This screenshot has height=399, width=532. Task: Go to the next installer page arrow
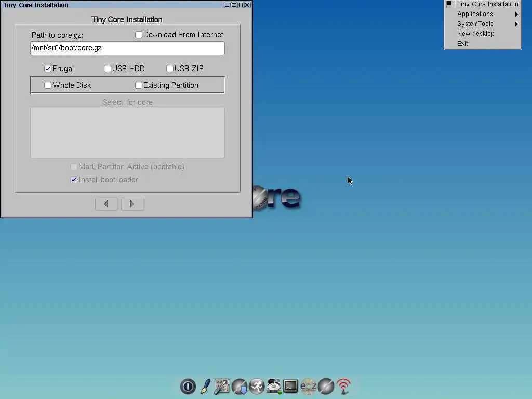(132, 204)
